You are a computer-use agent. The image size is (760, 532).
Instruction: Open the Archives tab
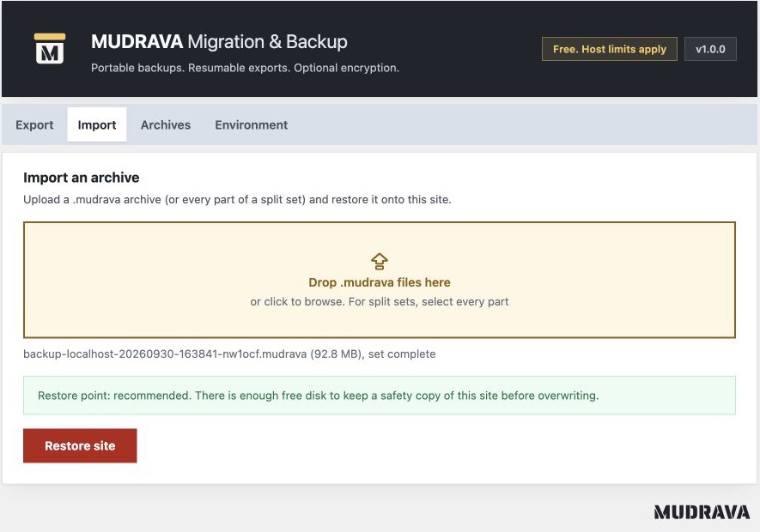point(166,125)
